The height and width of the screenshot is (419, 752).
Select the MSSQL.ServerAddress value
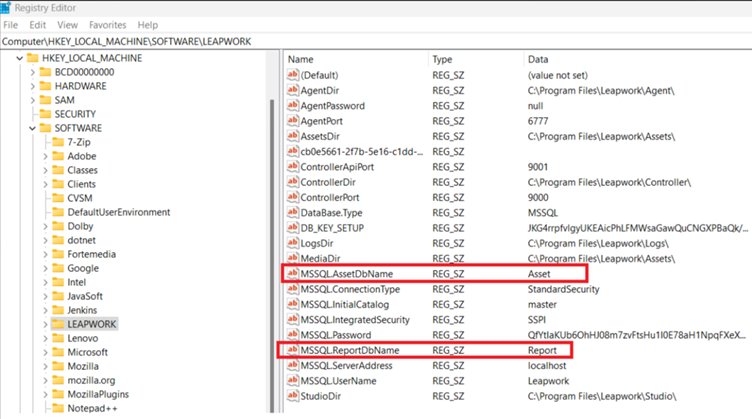pyautogui.click(x=346, y=365)
